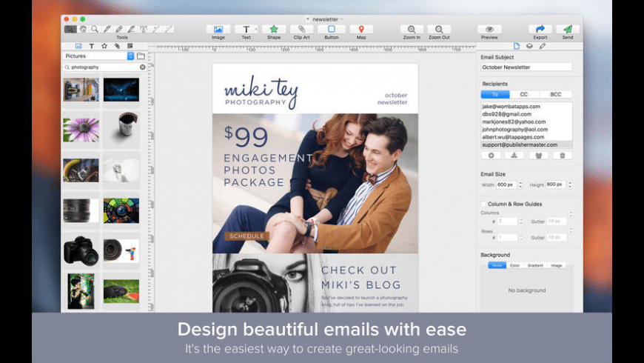644x363 pixels.
Task: Switch to the shapes star library tab
Action: coord(104,46)
